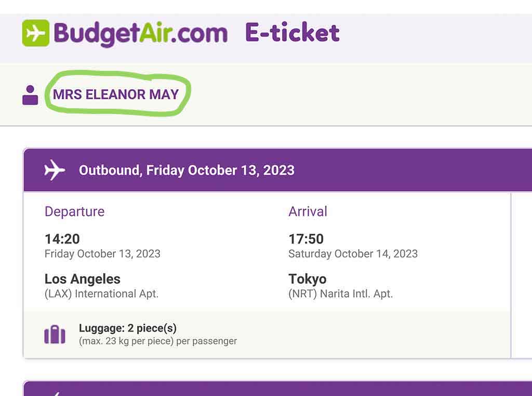Click the 14:20 departure time
Viewport: 532px width, 396px height.
pos(62,239)
